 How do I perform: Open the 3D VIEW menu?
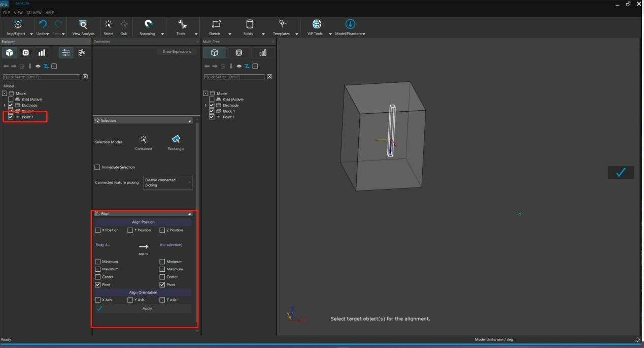click(34, 13)
